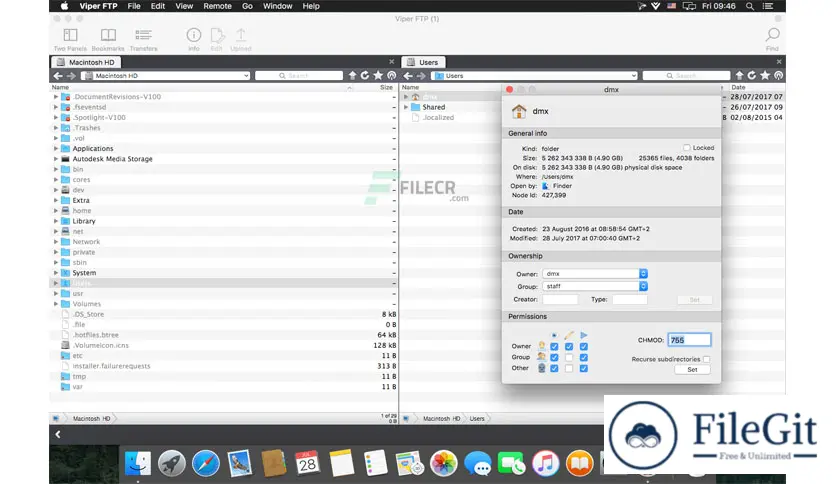836x484 pixels.
Task: Expand the Volumes folder
Action: 55,304
